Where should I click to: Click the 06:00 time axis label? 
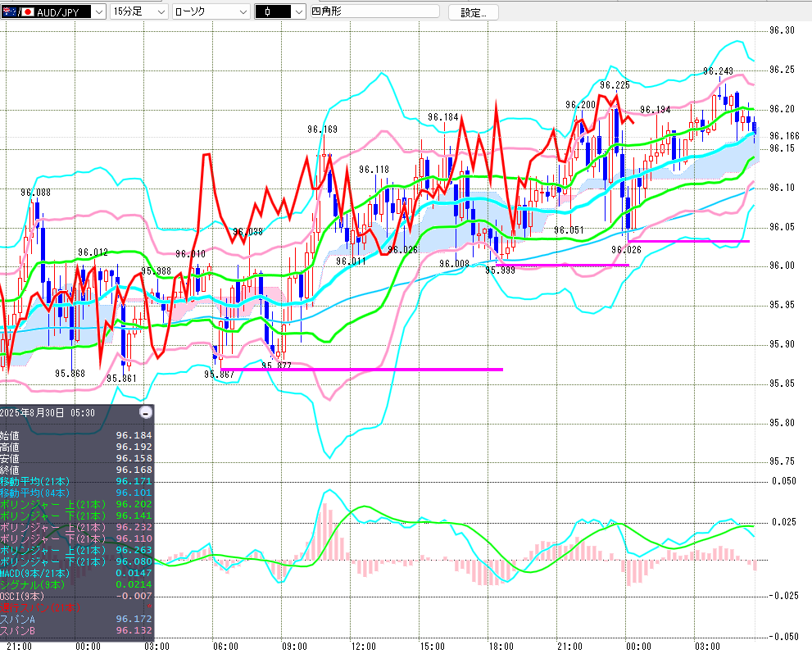pos(226,647)
